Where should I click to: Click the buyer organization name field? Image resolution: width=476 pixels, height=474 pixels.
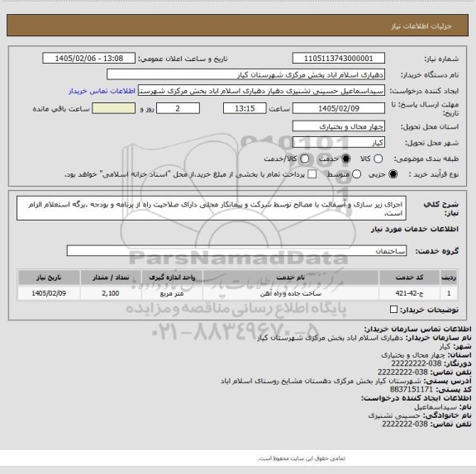click(x=246, y=74)
